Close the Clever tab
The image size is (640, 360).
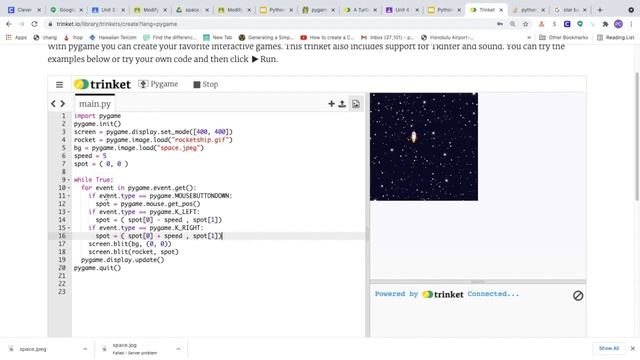click(x=39, y=10)
